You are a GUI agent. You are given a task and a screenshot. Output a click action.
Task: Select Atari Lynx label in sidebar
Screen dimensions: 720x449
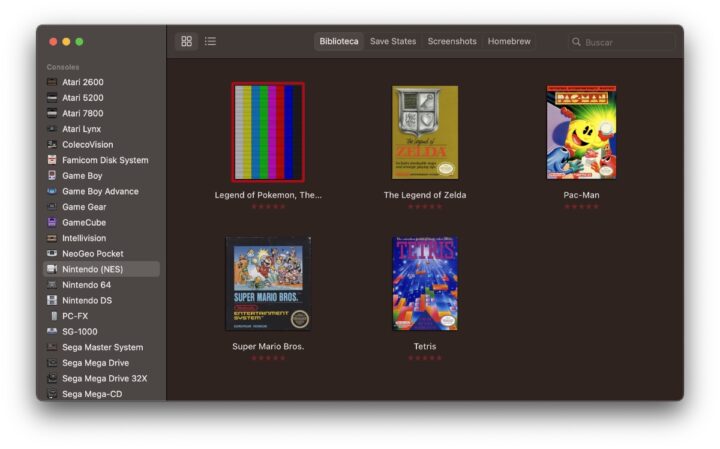tap(82, 129)
